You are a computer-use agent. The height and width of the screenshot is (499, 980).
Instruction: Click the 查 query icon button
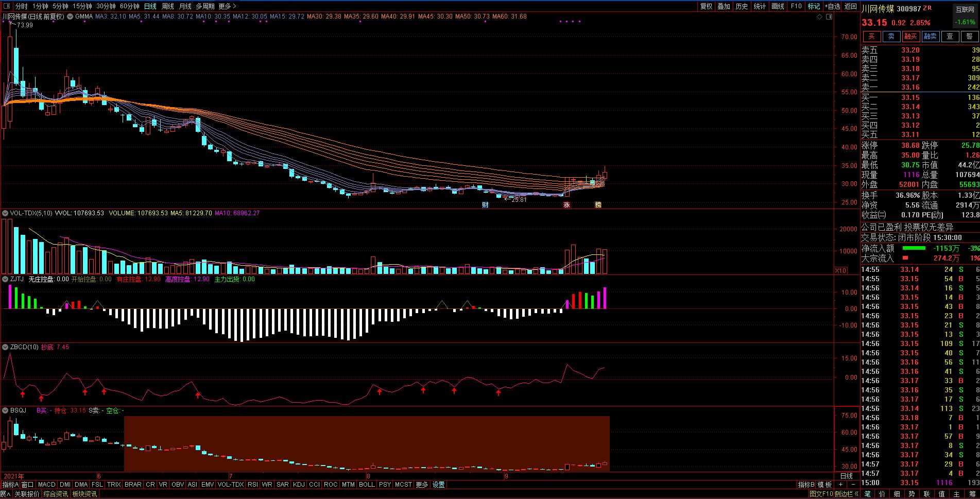tap(950, 36)
